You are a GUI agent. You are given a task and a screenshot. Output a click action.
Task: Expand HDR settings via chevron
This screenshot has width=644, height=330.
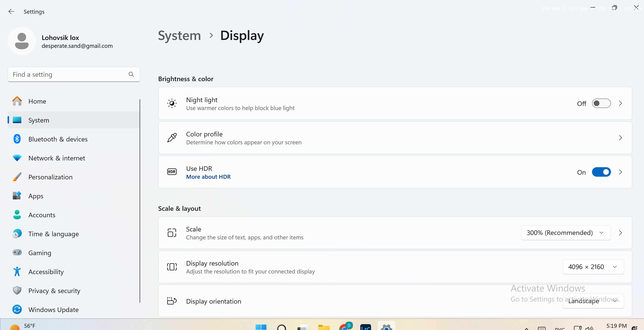point(620,172)
